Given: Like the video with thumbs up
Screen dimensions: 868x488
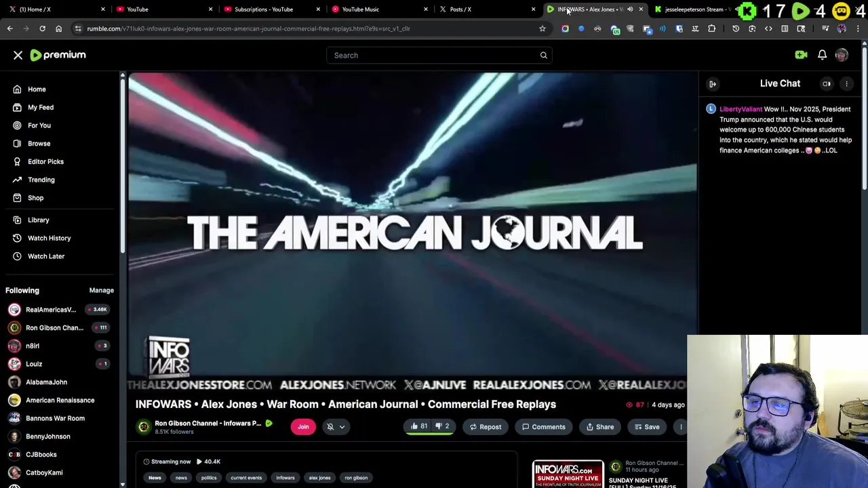Looking at the screenshot, I should point(418,426).
